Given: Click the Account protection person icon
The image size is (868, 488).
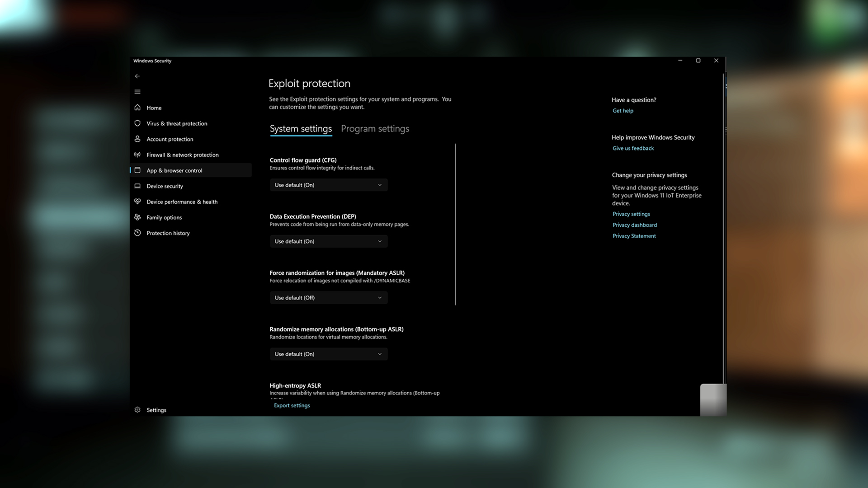Looking at the screenshot, I should (x=137, y=139).
